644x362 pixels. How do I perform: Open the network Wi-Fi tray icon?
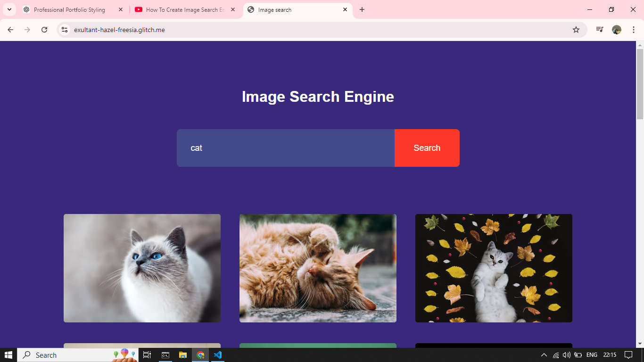[556, 355]
